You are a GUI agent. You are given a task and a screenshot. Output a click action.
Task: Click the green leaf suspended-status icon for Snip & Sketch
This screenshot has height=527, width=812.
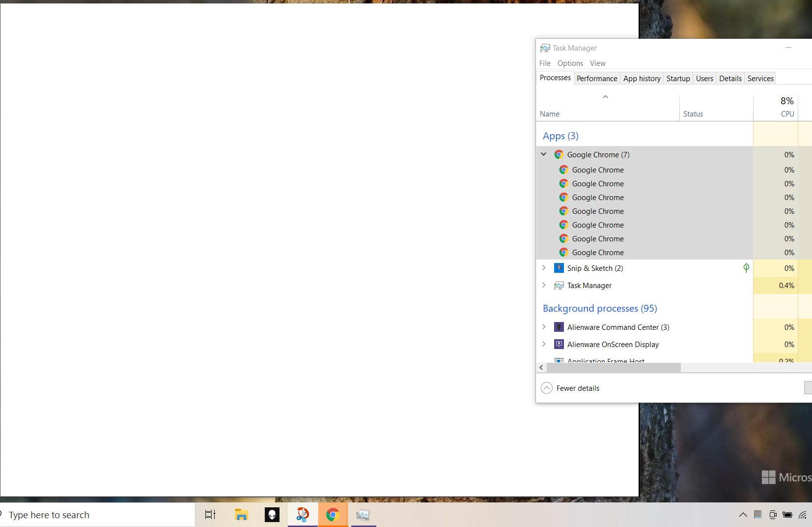746,268
